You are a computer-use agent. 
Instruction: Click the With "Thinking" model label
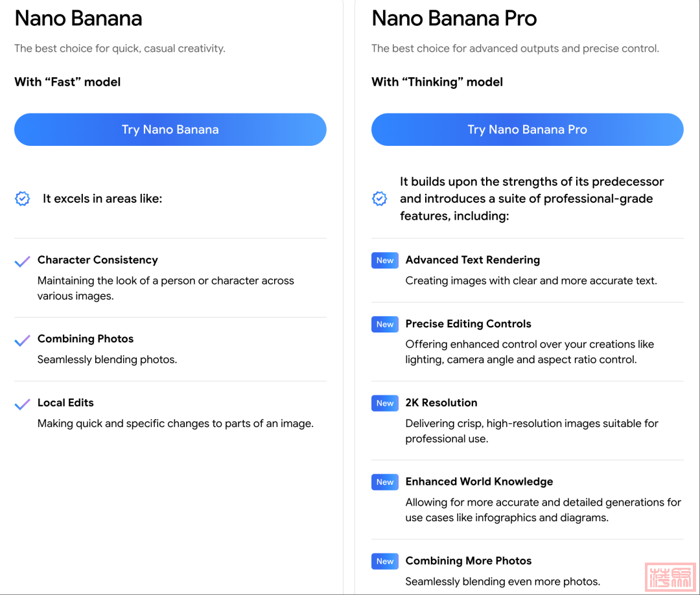coord(437,82)
